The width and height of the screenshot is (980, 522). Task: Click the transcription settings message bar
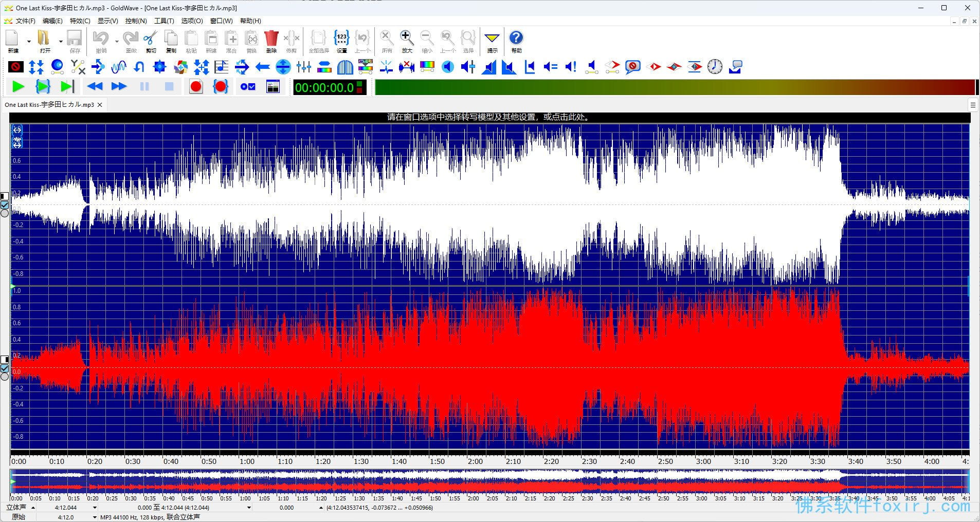pos(489,117)
